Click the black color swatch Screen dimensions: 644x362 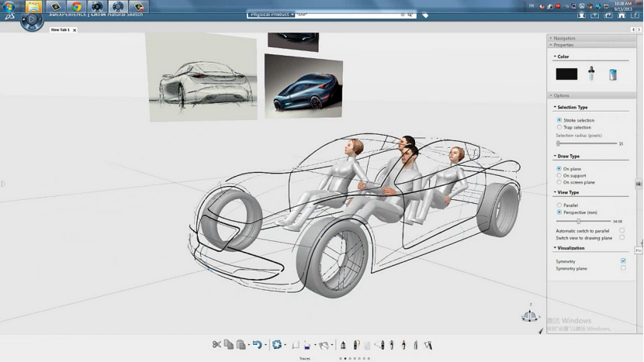(566, 74)
